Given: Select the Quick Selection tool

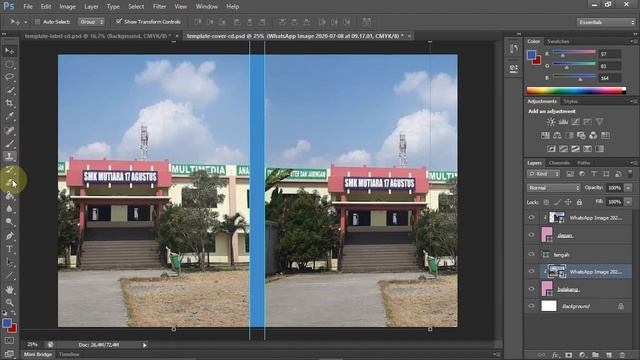Looking at the screenshot, I should (9, 90).
